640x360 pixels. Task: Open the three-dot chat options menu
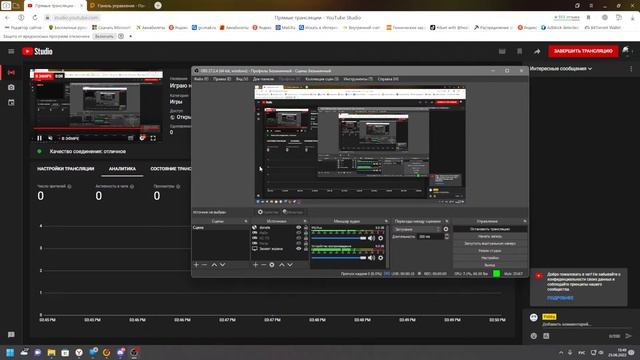631,69
